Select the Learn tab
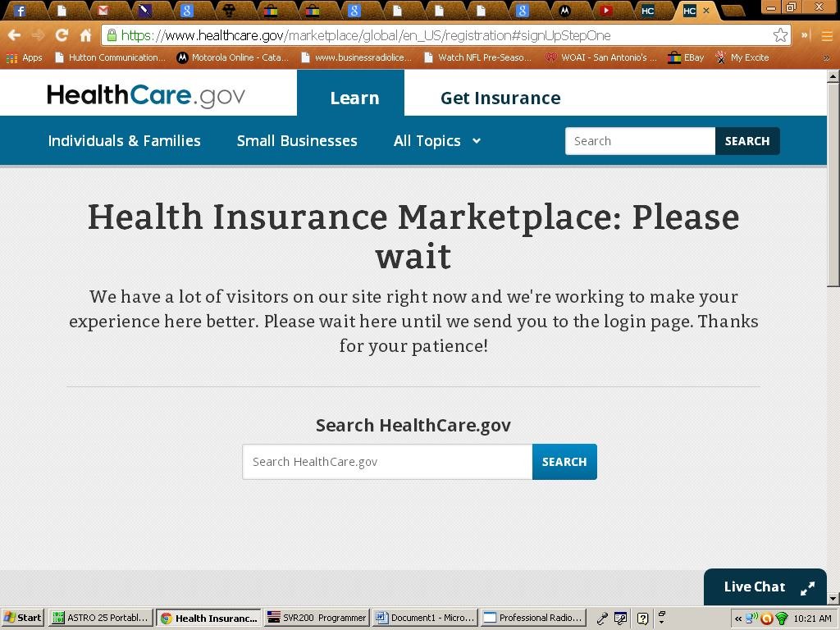 (350, 93)
